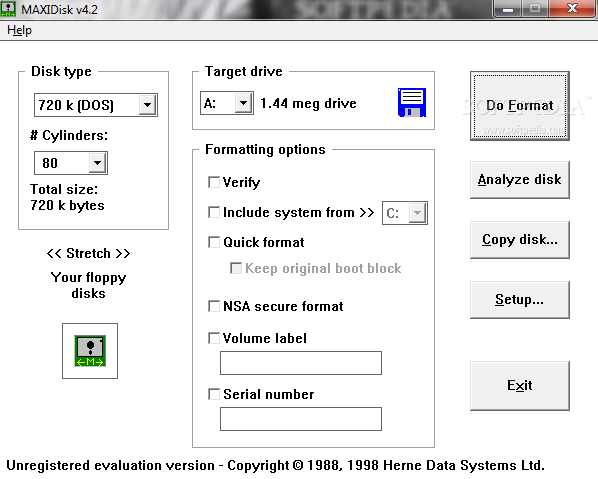This screenshot has height=479, width=598.
Task: Click the blue floppy disk drive icon
Action: [412, 102]
